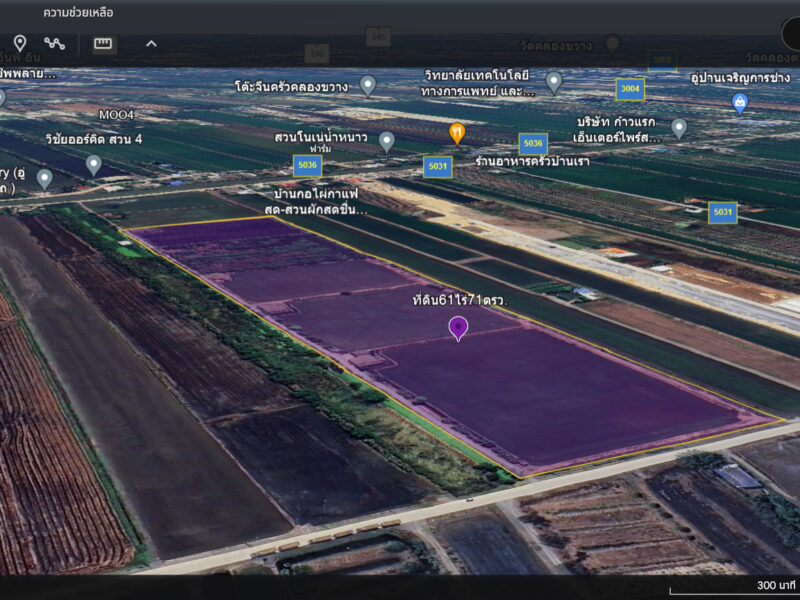The width and height of the screenshot is (800, 600).
Task: Select the map pin for โต๊ะจีนครัวคลองขวาง
Action: 368,86
